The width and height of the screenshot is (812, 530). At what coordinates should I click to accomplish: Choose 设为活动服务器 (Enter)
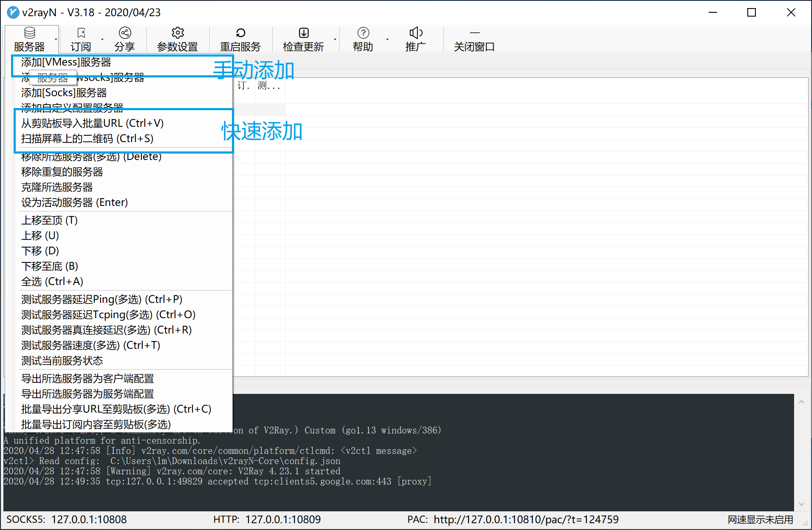pos(74,202)
